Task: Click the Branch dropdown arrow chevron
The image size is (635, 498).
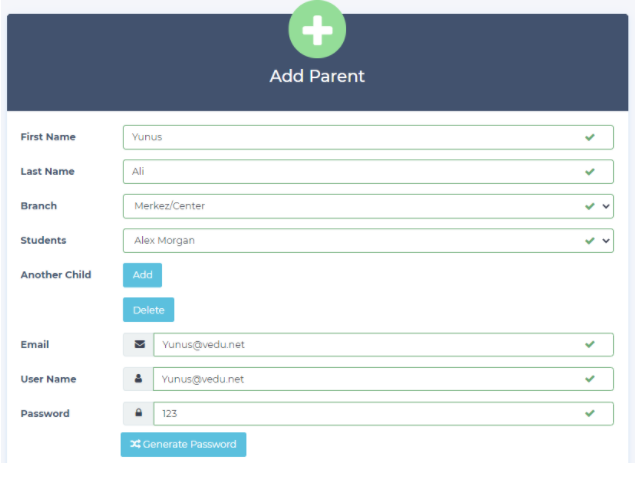Action: (x=606, y=206)
